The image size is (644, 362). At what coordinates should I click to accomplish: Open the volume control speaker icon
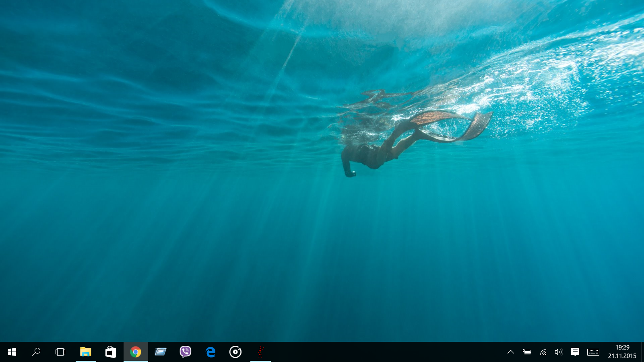(558, 352)
